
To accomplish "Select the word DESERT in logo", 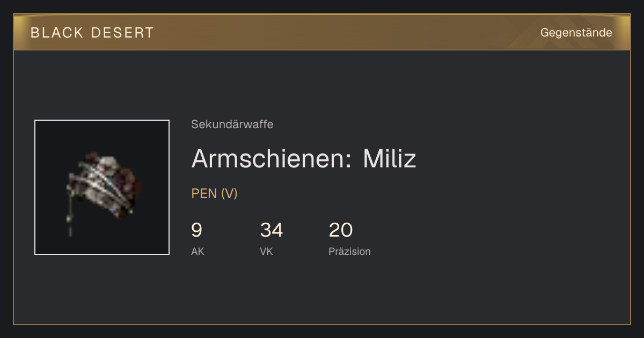I will coord(122,33).
